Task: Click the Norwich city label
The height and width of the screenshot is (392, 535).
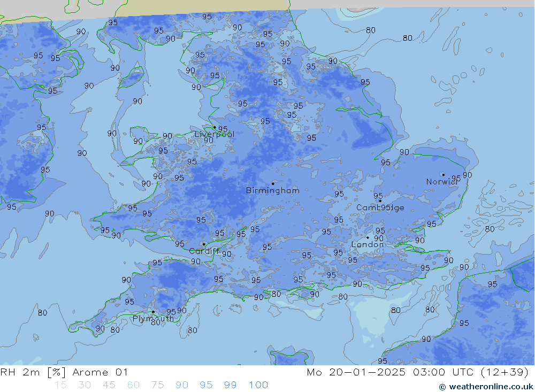Action: click(441, 181)
